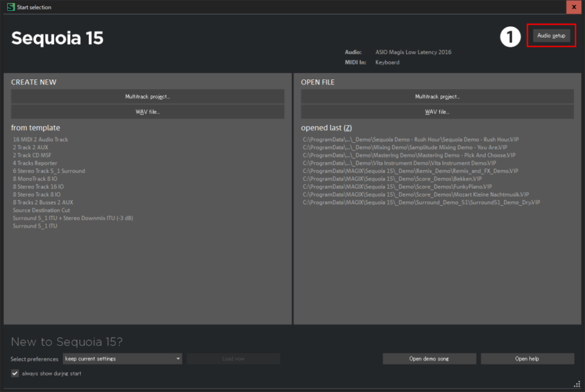
Task: Create a new WAV file
Action: [x=147, y=112]
